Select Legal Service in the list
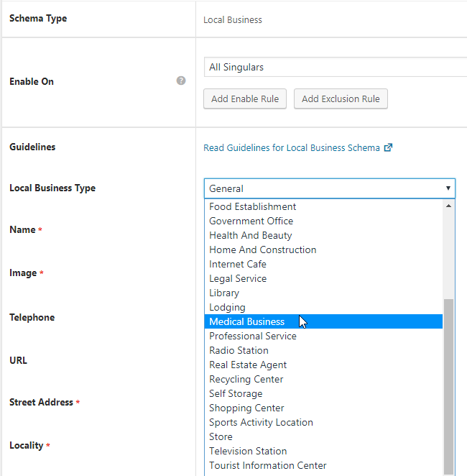Image resolution: width=467 pixels, height=476 pixels. [x=237, y=278]
